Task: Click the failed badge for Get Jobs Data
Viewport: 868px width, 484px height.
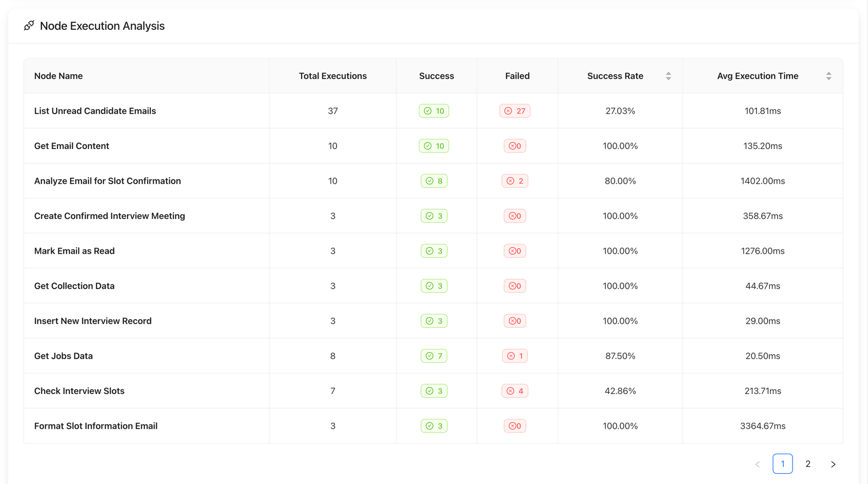Action: 515,356
